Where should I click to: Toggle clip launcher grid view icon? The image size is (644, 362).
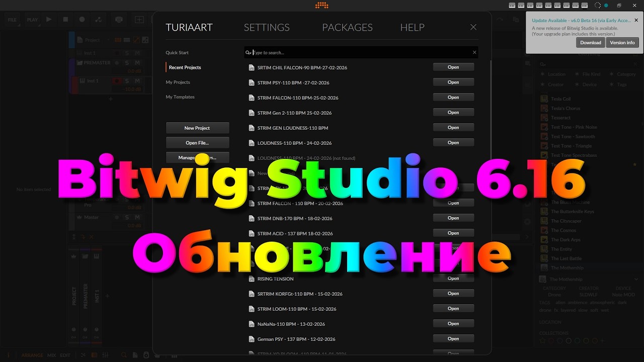pyautogui.click(x=117, y=40)
